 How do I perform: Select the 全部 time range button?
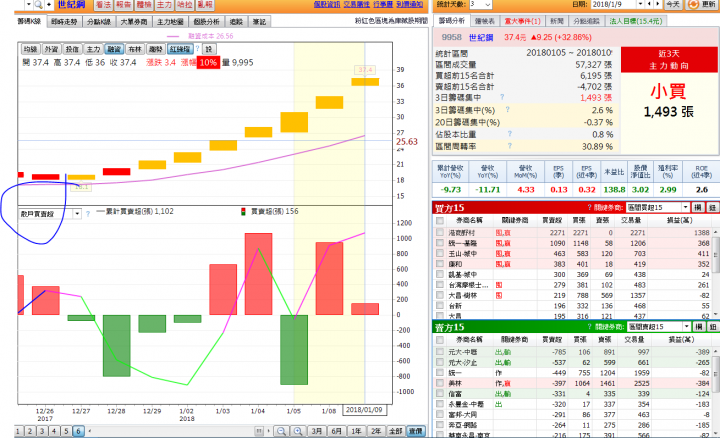pos(395,431)
